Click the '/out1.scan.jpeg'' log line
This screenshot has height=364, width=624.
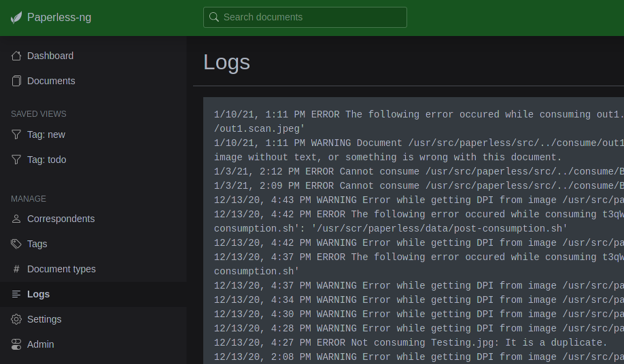(260, 129)
